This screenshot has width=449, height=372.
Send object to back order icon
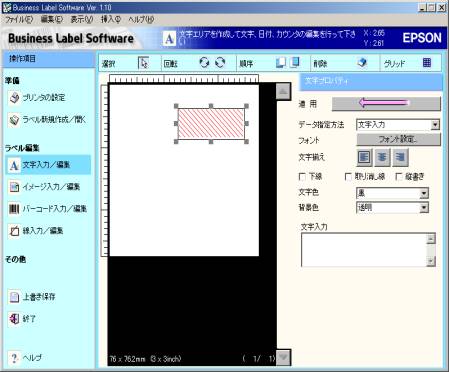coord(295,62)
